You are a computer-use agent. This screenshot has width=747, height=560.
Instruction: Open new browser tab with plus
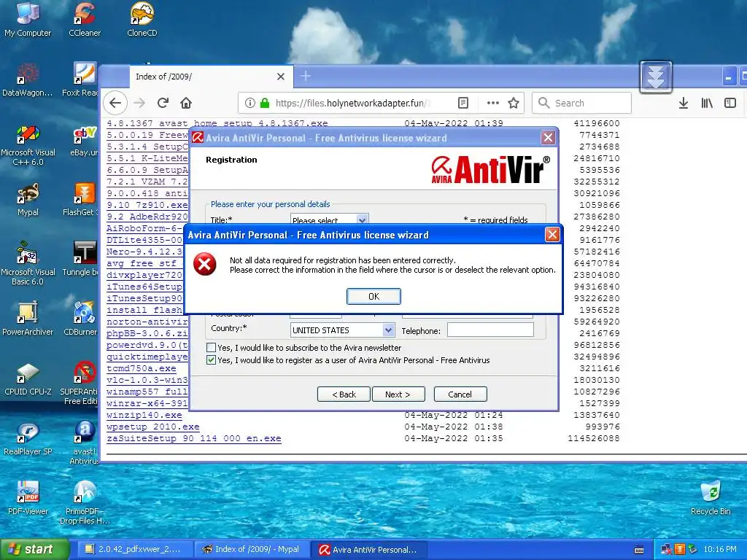pyautogui.click(x=306, y=76)
